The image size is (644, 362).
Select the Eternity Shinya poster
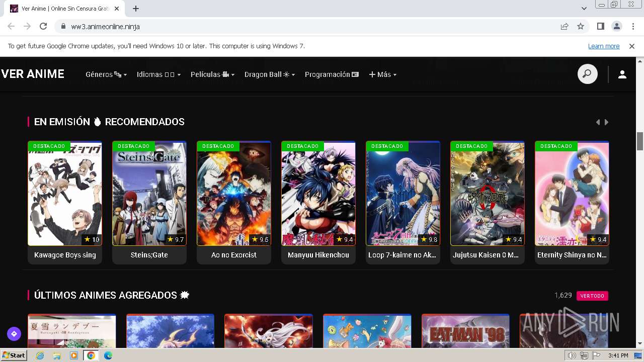(x=572, y=193)
